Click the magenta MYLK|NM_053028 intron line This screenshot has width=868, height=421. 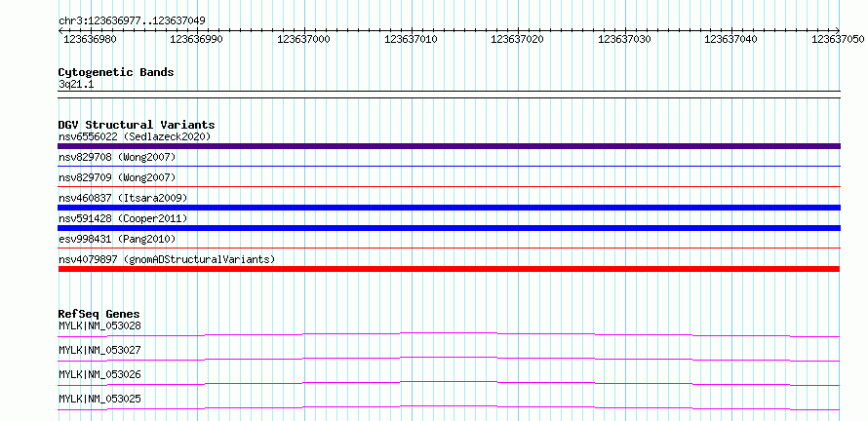click(x=449, y=334)
